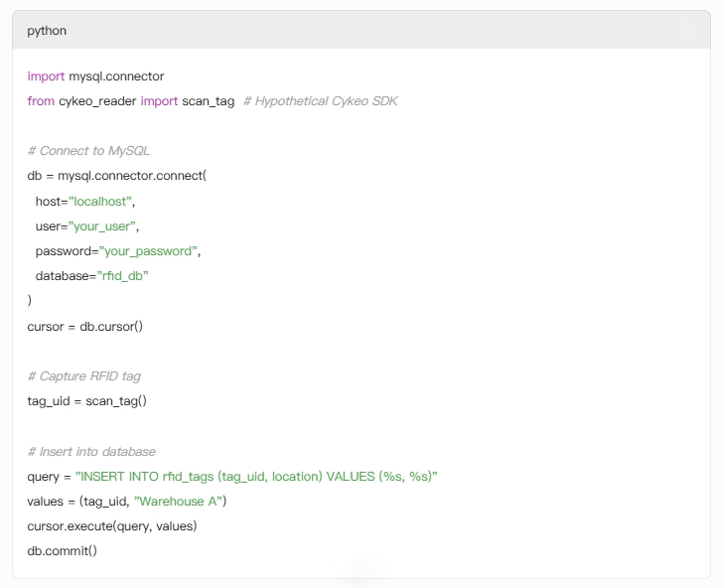Click the tag_uid = scan_tag() line
The height and width of the screenshot is (588, 725).
coord(87,401)
